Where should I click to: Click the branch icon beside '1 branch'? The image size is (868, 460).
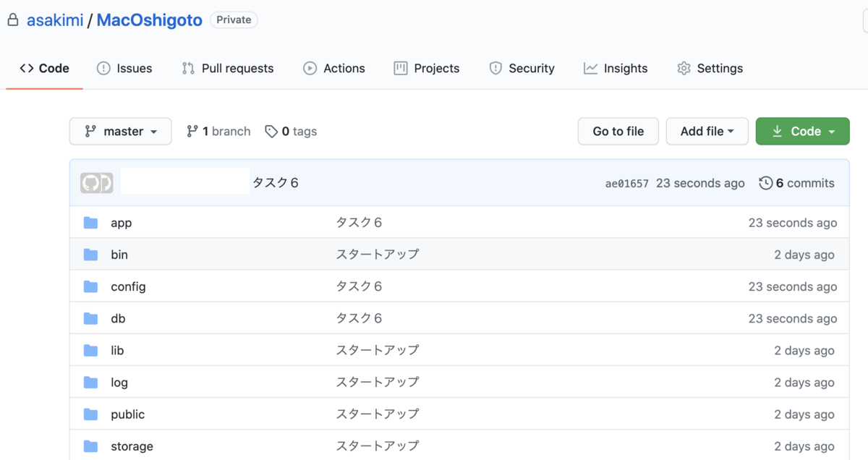click(192, 131)
